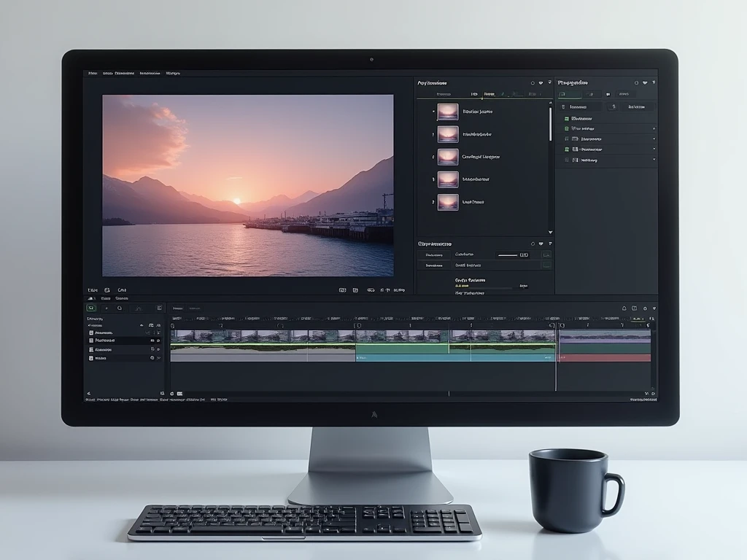The height and width of the screenshot is (560, 747).
Task: Click the small square button right of the 0.0 value
Action: pyautogui.click(x=546, y=255)
